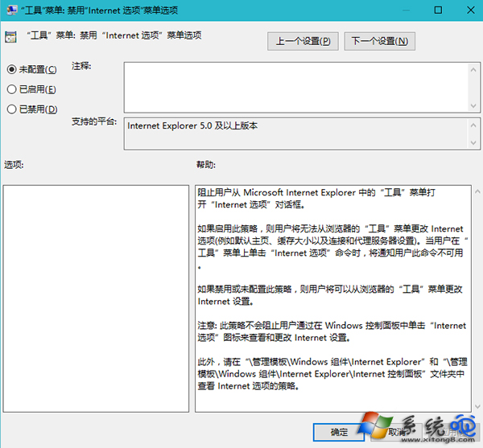
Task: Click the empty 选项 options panel
Action: click(96, 298)
